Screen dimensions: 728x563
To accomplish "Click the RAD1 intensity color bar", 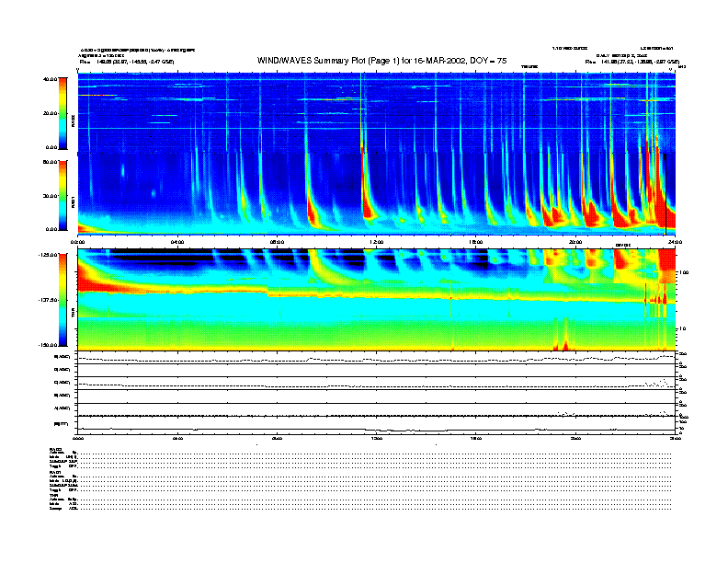I will point(63,195).
